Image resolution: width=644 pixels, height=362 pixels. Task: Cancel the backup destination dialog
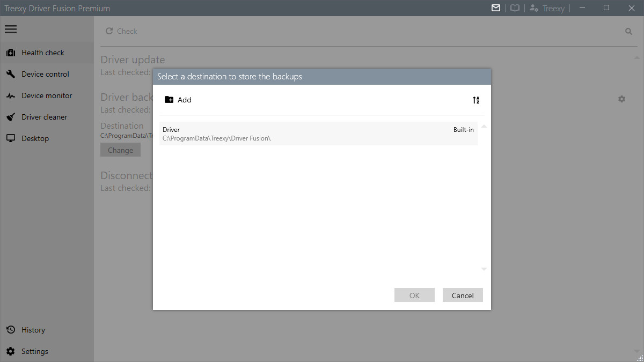[462, 295]
